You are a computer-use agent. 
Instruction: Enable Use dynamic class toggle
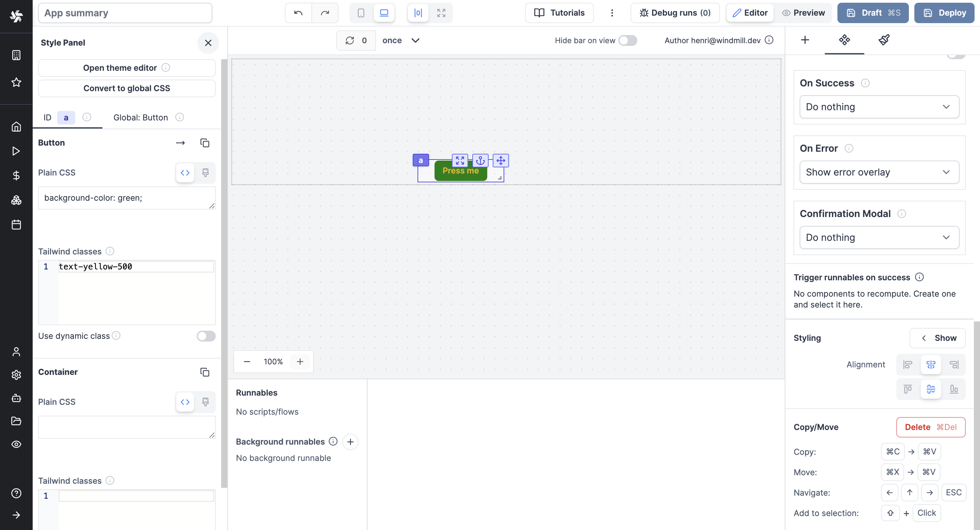206,336
